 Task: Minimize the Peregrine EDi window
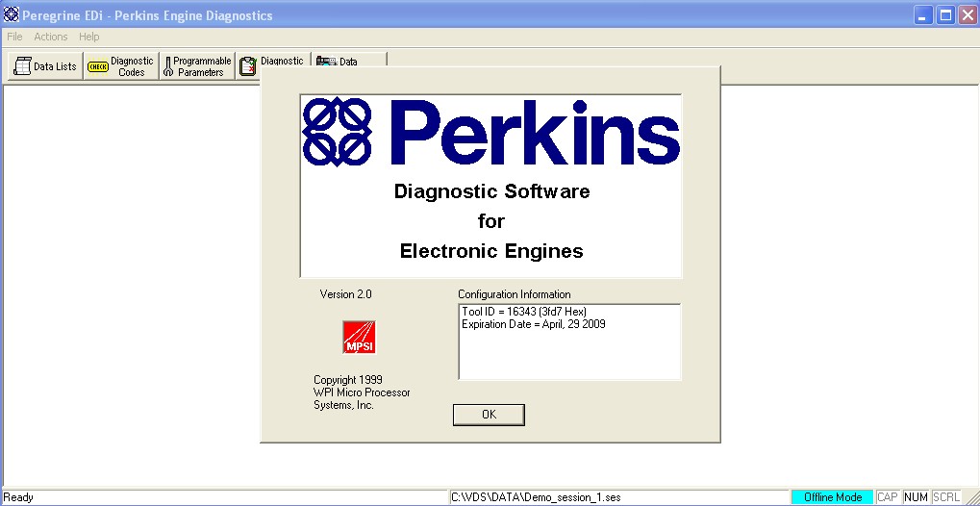[x=923, y=15]
